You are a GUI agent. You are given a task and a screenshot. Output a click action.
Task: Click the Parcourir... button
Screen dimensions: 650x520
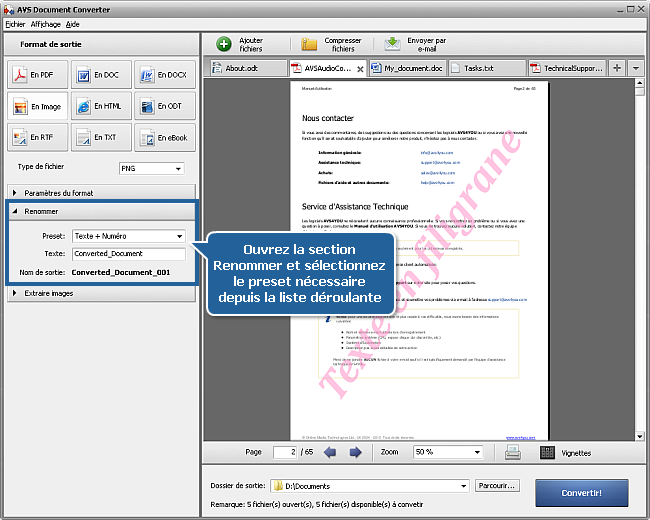click(x=497, y=486)
